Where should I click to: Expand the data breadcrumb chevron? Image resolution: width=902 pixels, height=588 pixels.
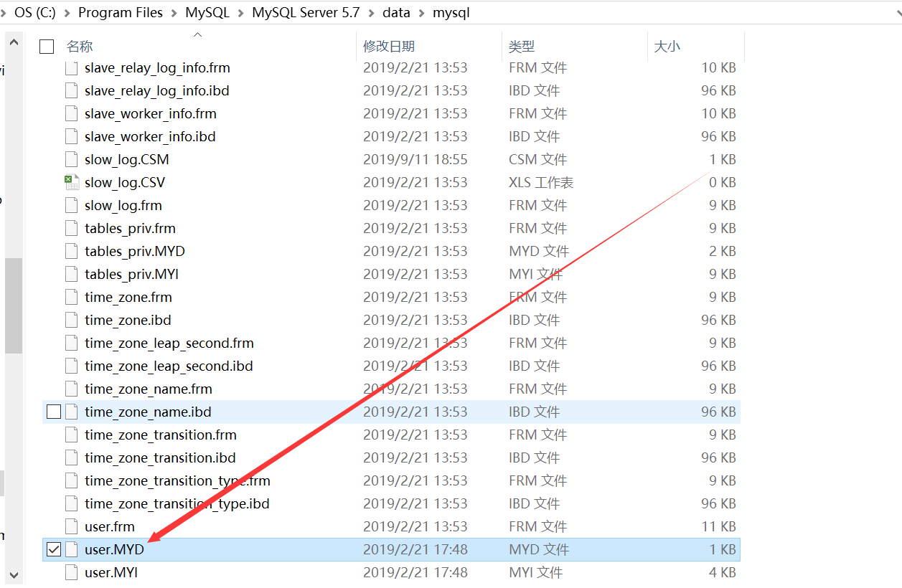(421, 13)
